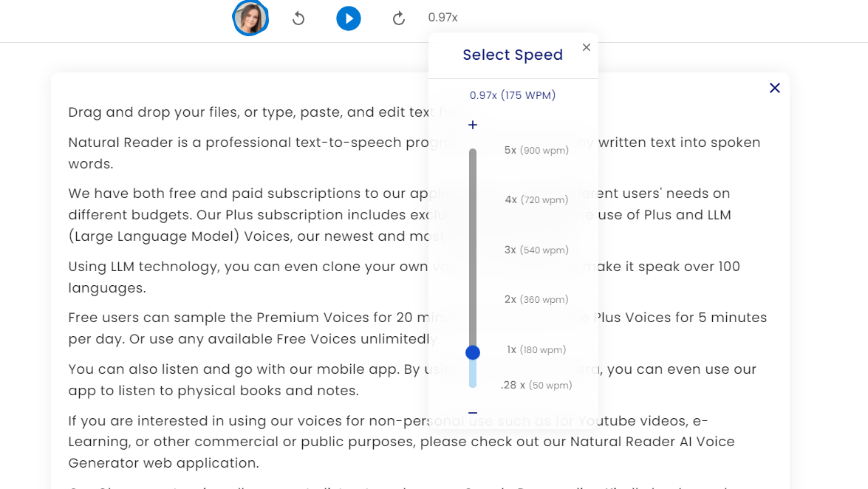
Task: Close the text editor panel
Action: (774, 88)
